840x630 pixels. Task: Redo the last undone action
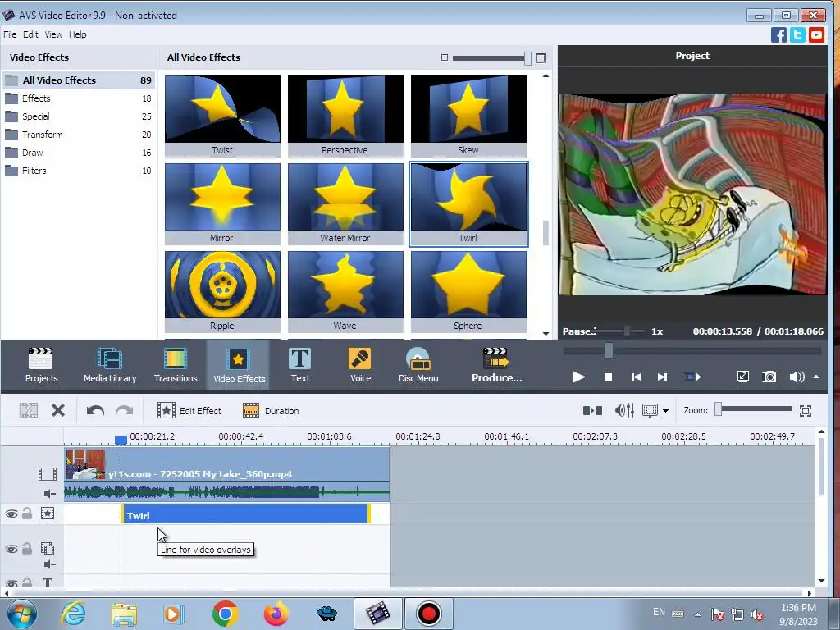125,411
